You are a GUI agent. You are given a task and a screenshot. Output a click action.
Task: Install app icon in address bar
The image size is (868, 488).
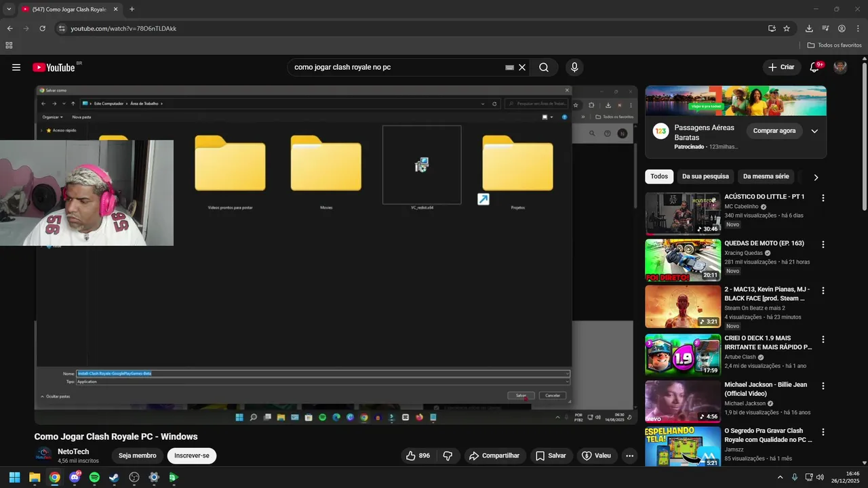click(772, 28)
